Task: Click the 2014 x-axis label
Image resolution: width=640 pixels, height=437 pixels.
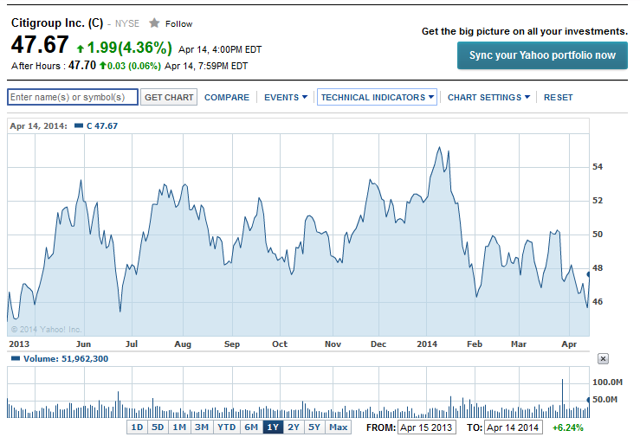Action: (x=427, y=344)
